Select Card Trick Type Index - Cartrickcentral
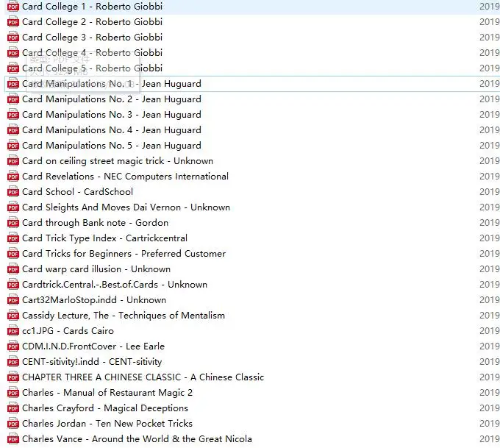Screen dimensions: 500x448 (104, 238)
